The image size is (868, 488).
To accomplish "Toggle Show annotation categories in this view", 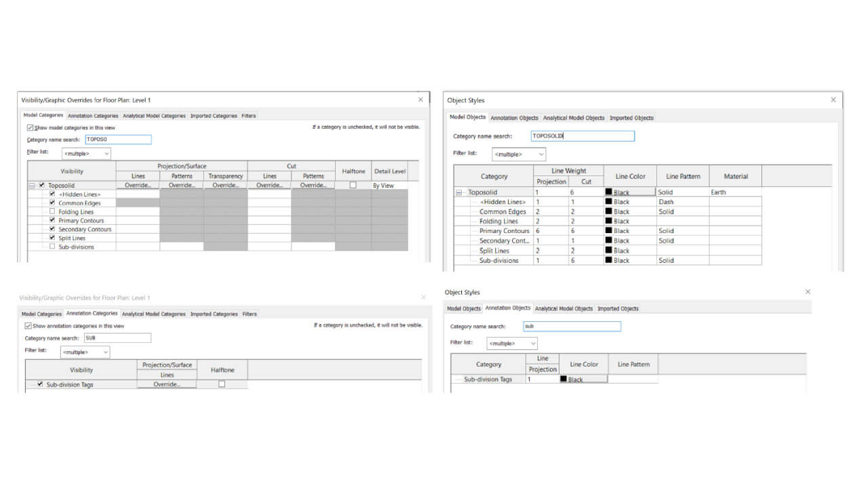I will [x=28, y=326].
